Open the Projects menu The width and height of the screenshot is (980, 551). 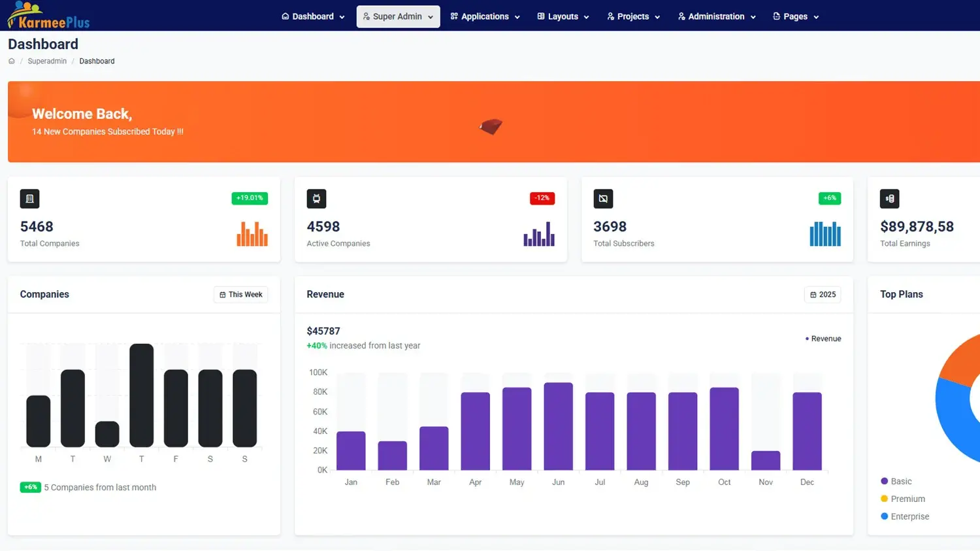633,16
